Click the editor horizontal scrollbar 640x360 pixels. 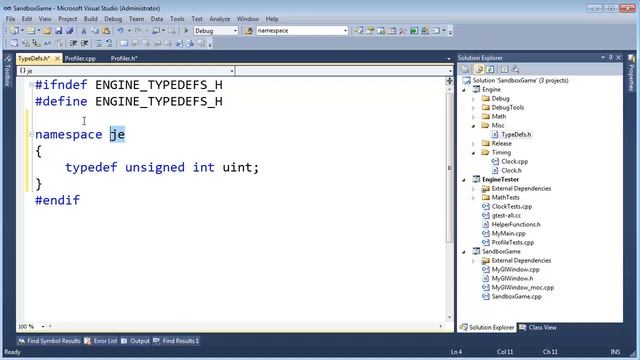click(245, 326)
